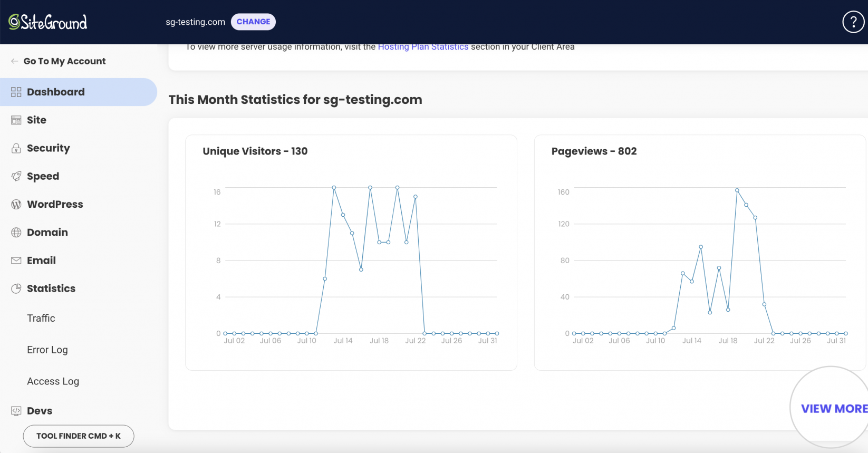Click the Go To My Account link

(x=64, y=61)
